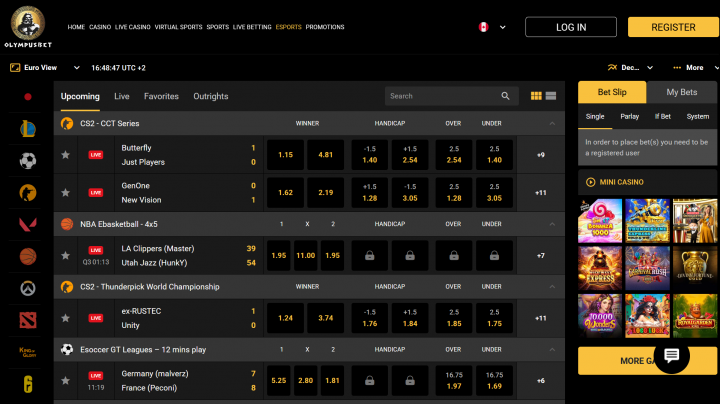Viewport: 720px width, 404px height.
Task: Select handicap -1.5 odds 1.40 for Butterfly
Action: [x=370, y=155]
